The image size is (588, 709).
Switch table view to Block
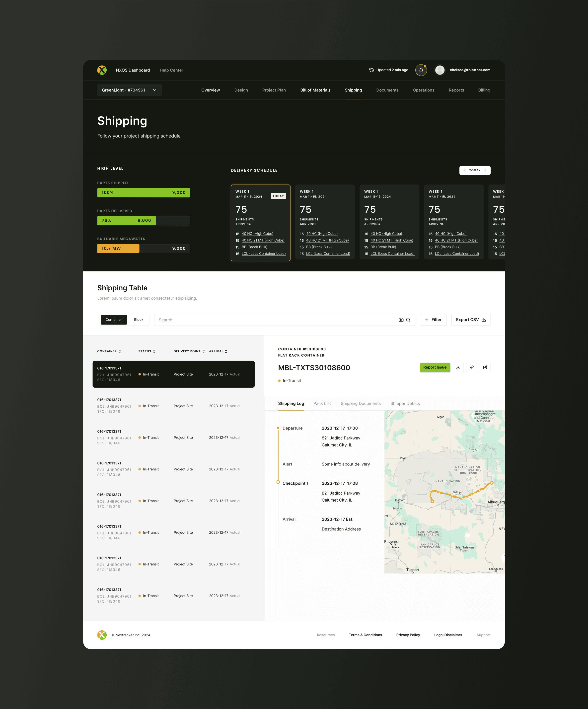click(x=139, y=320)
